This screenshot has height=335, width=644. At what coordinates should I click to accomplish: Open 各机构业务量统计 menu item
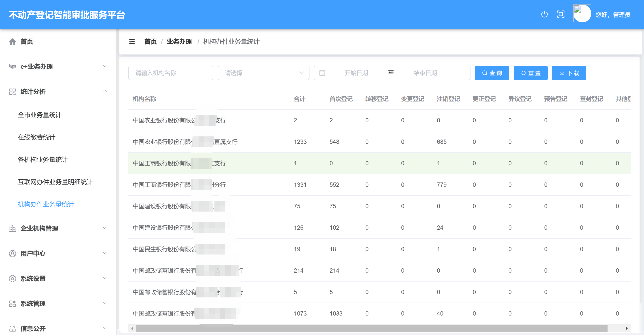tap(43, 159)
